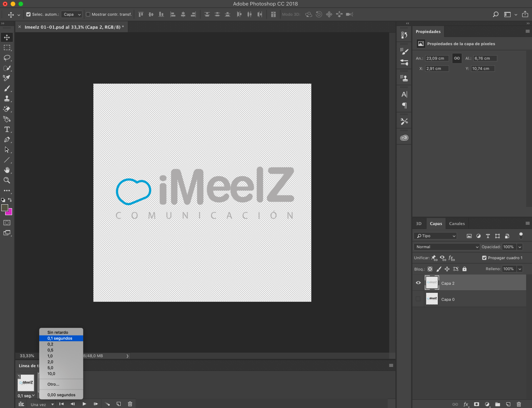Viewport: 532px width, 408px height.
Task: Click the magenta background color swatch
Action: [x=10, y=213]
